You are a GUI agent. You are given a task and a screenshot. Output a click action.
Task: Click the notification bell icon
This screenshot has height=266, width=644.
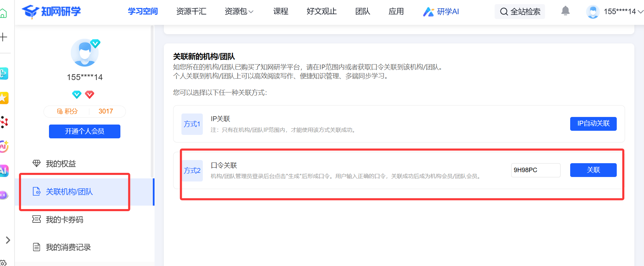(x=565, y=11)
